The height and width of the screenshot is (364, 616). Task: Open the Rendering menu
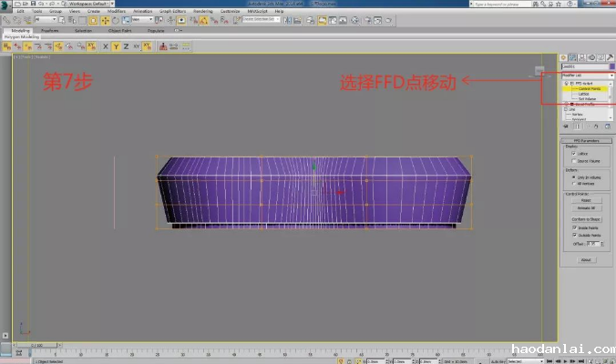[x=202, y=11]
